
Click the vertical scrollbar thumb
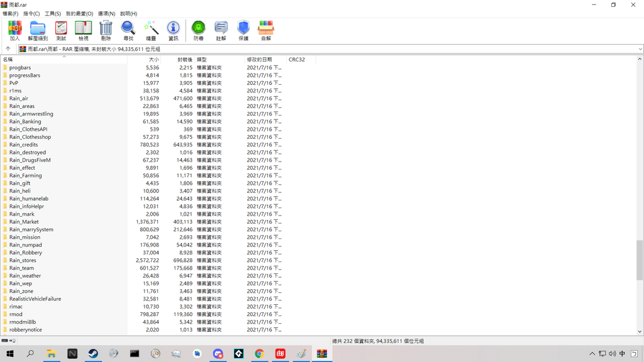coord(640,260)
